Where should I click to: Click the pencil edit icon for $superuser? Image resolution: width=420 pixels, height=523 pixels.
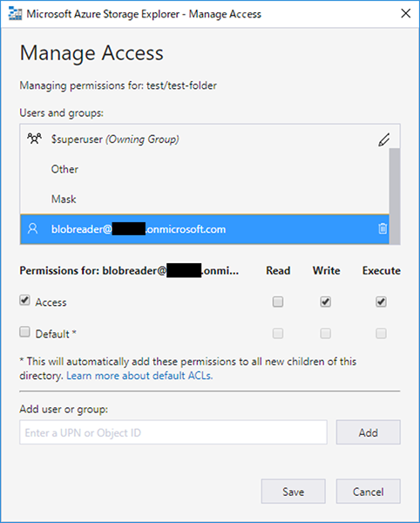point(384,139)
